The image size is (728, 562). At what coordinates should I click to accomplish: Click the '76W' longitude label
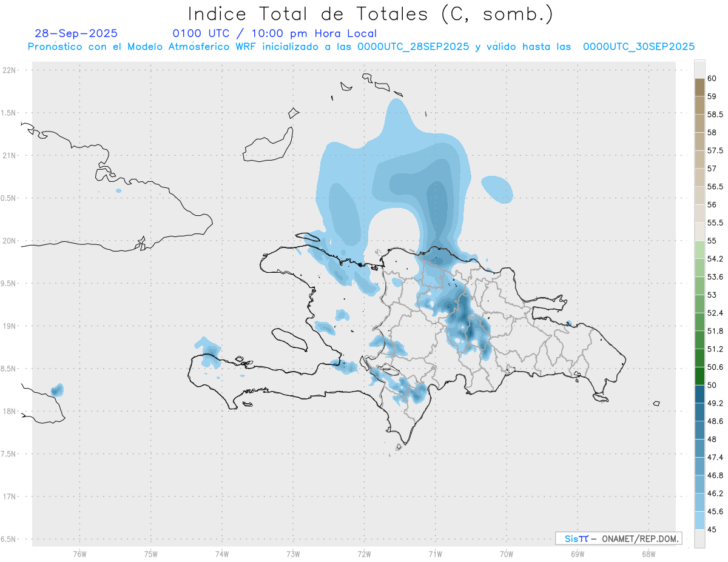tap(79, 554)
